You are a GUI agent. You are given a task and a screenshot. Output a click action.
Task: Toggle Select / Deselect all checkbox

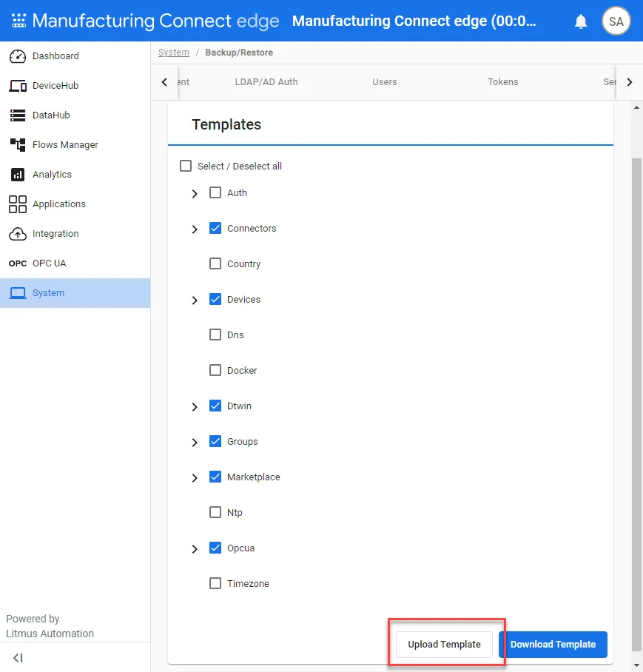click(x=186, y=166)
